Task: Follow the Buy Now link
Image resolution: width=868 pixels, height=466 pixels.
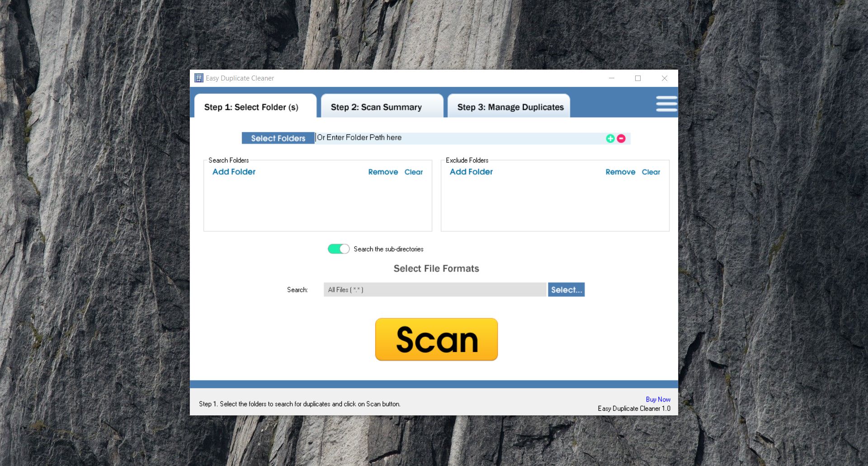Action: coord(658,399)
